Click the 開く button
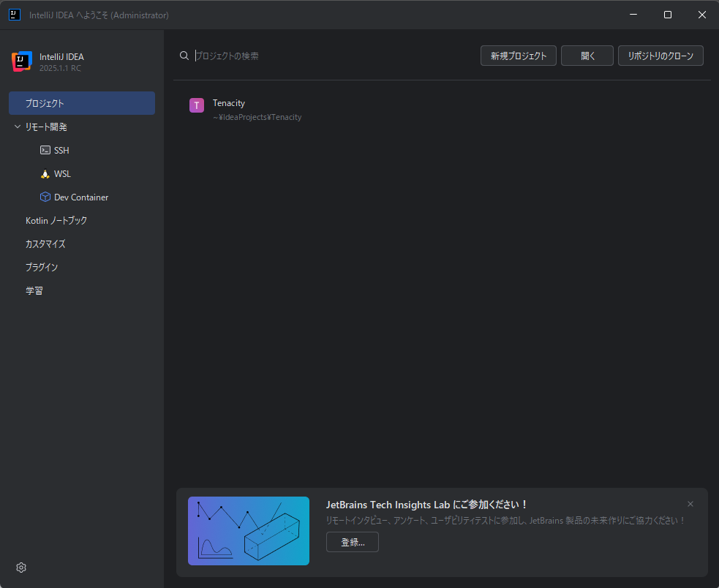Viewport: 719px width, 588px height. [x=587, y=56]
